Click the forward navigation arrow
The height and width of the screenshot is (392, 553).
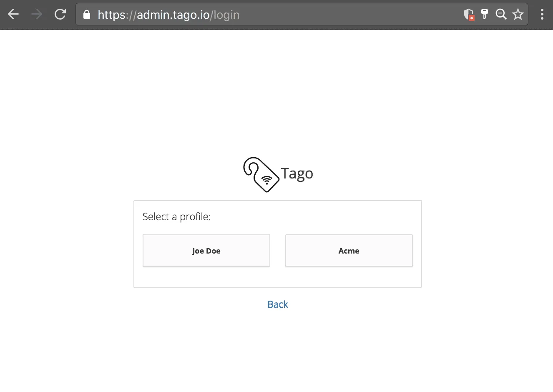click(37, 14)
